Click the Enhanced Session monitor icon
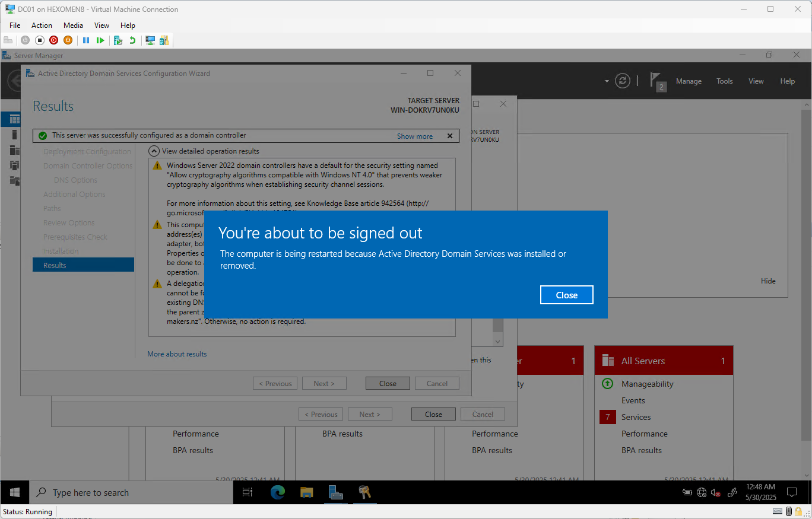This screenshot has height=519, width=812. point(150,40)
